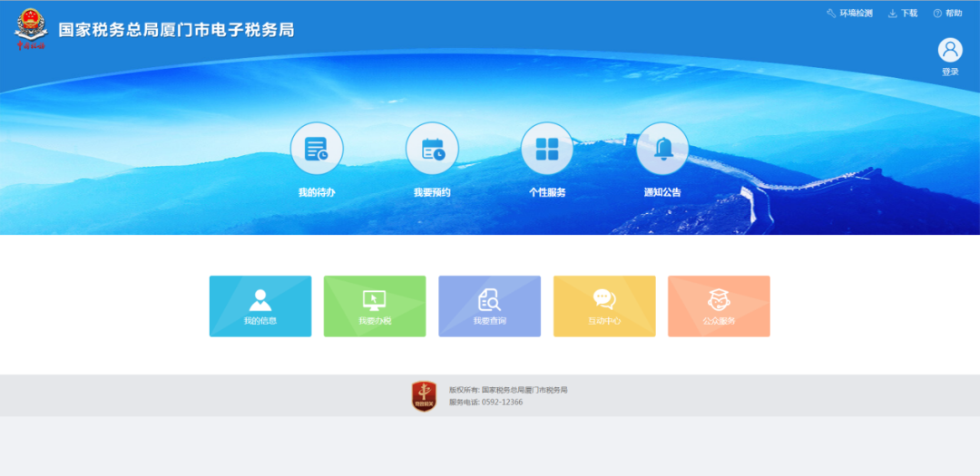Image resolution: width=980 pixels, height=476 pixels.
Task: Select the green 我要办税 tile
Action: tap(375, 306)
